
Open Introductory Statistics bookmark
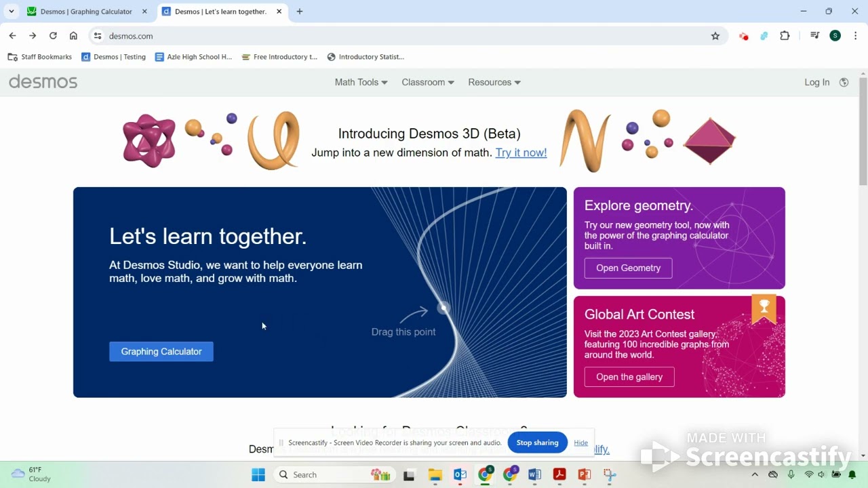366,57
